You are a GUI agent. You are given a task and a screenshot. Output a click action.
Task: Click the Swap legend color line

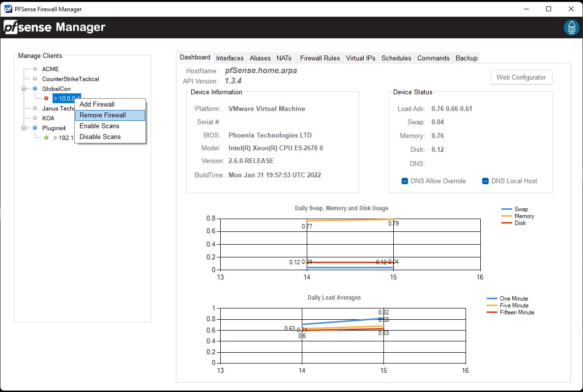(x=507, y=209)
